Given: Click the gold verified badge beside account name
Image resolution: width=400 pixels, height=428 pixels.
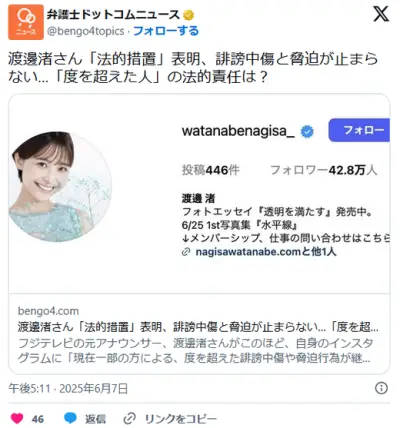Looking at the screenshot, I should tap(188, 15).
